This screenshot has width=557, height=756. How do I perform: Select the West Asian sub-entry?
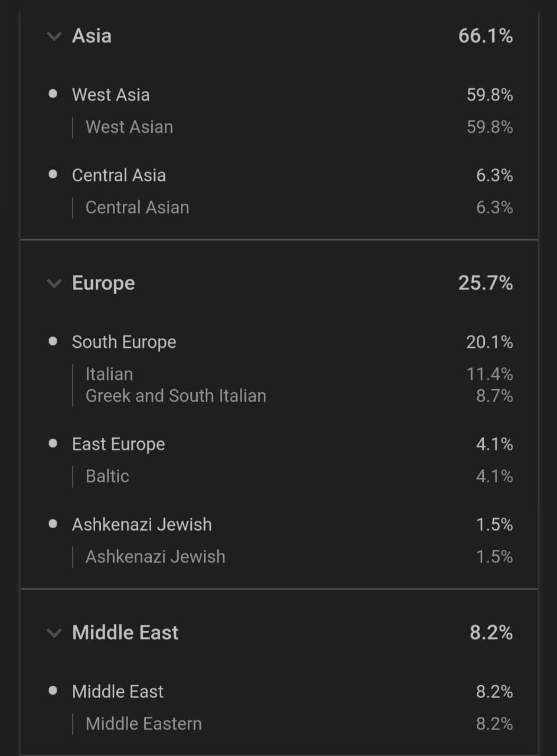pos(129,127)
